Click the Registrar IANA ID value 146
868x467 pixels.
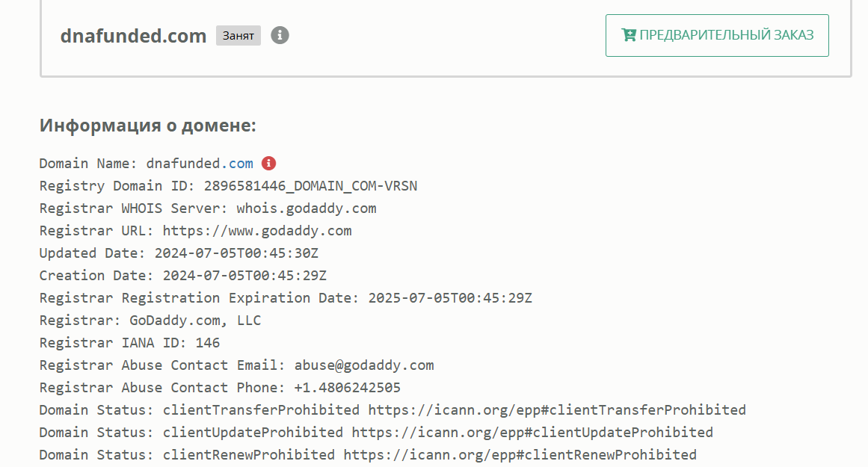[208, 342]
